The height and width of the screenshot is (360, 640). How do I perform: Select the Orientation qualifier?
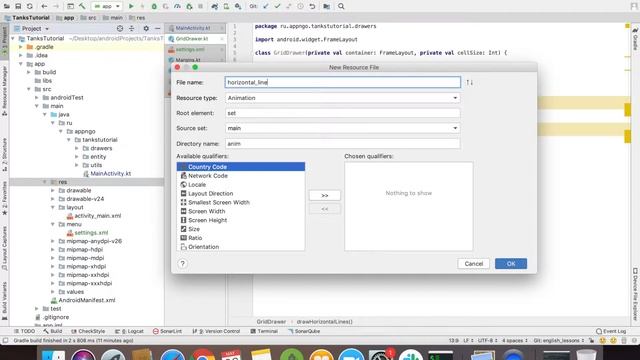click(x=241, y=247)
